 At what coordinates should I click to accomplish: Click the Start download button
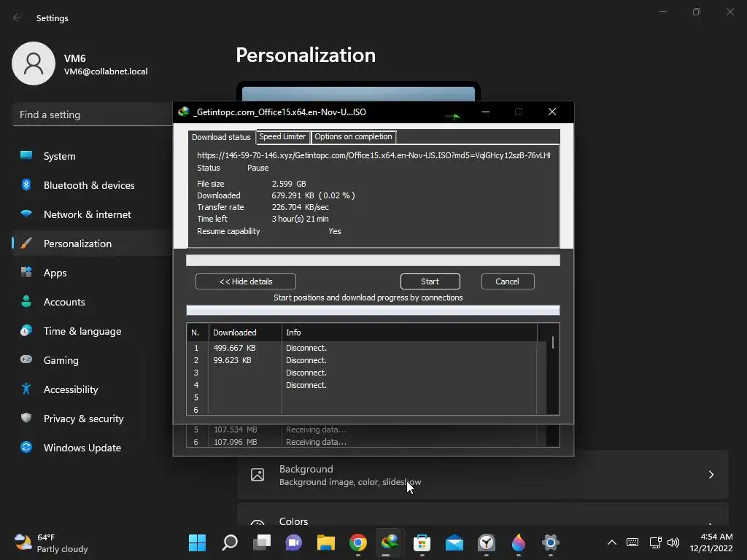[x=430, y=281]
